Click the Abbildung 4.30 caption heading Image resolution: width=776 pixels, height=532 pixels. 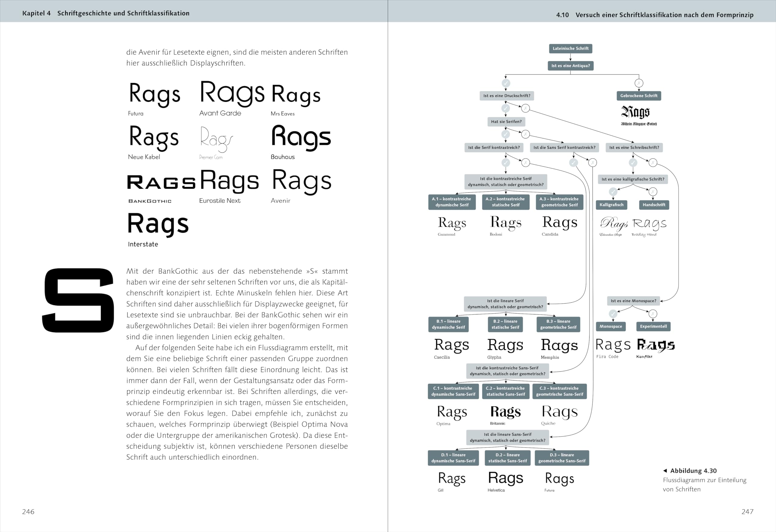(x=693, y=471)
